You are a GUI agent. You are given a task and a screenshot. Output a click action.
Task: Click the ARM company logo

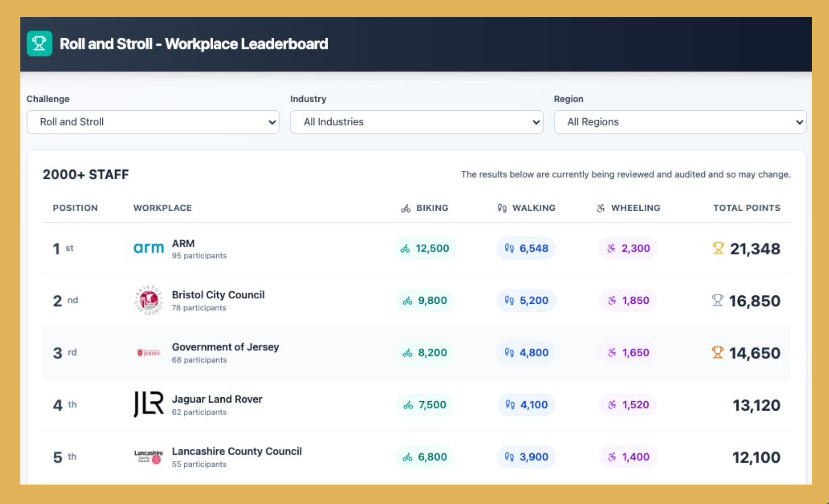[x=149, y=248]
